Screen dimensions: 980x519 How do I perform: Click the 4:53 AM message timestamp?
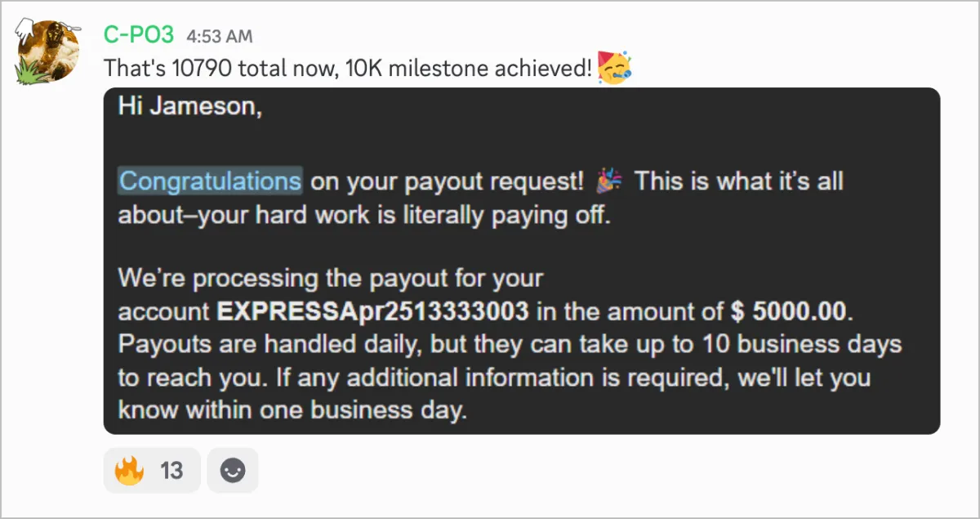(x=220, y=36)
